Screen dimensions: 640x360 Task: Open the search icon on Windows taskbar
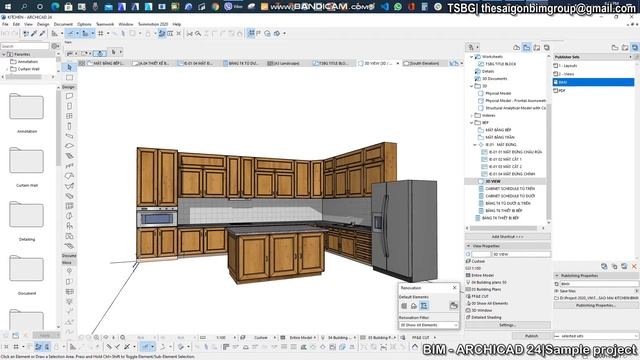pyautogui.click(x=24, y=7)
